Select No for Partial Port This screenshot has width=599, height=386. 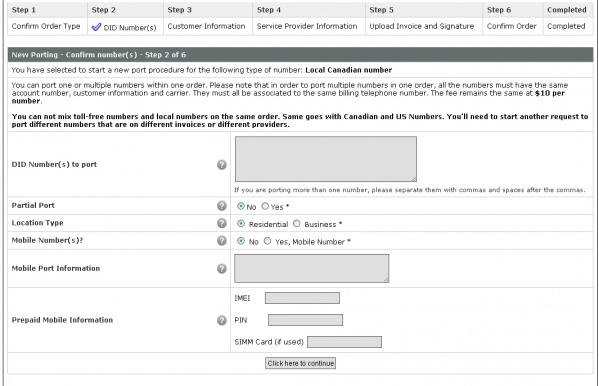241,206
